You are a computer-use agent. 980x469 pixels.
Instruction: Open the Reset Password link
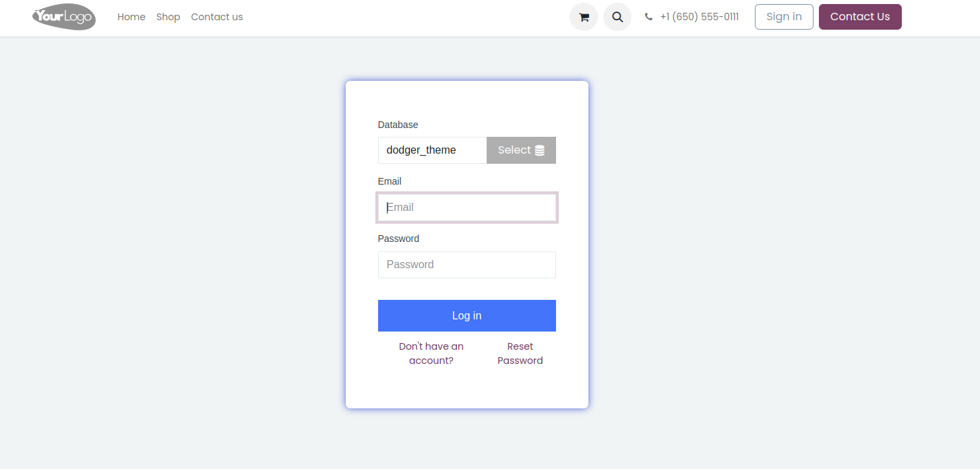pyautogui.click(x=520, y=353)
